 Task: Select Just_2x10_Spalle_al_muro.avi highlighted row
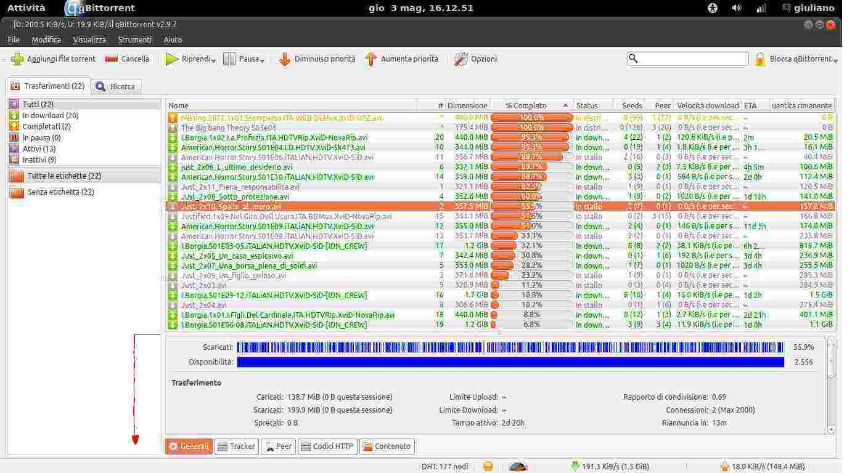(500, 206)
